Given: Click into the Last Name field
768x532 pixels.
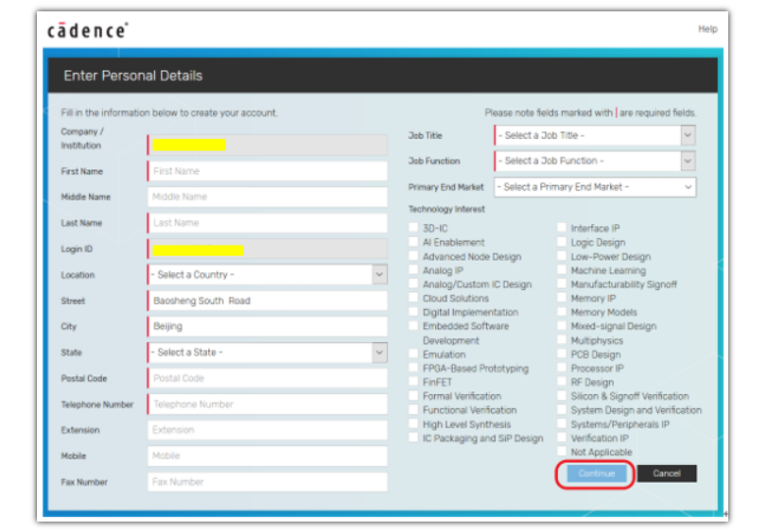Looking at the screenshot, I should [268, 223].
